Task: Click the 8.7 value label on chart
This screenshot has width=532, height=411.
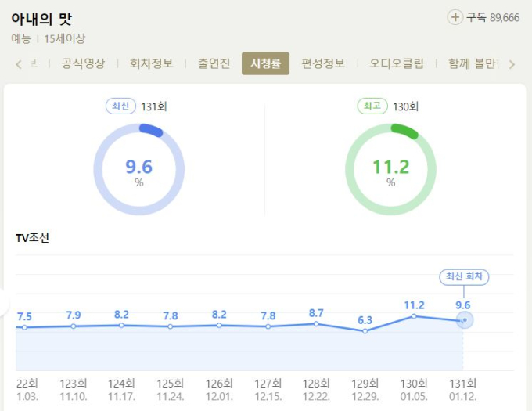Action: 316,313
